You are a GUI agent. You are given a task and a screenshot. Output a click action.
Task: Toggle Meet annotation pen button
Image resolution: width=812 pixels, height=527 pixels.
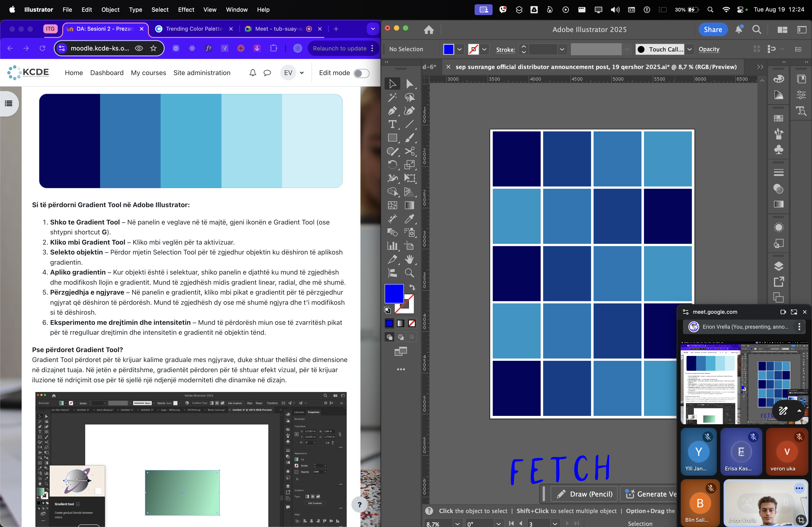point(783,411)
